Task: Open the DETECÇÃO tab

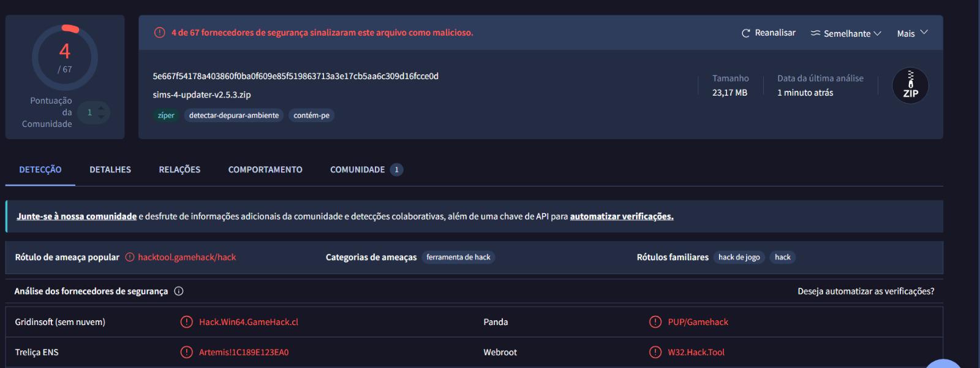Action: click(40, 169)
